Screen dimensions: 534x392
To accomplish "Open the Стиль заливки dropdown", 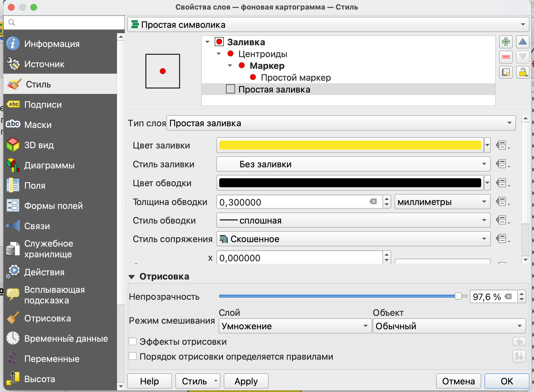I will 353,164.
